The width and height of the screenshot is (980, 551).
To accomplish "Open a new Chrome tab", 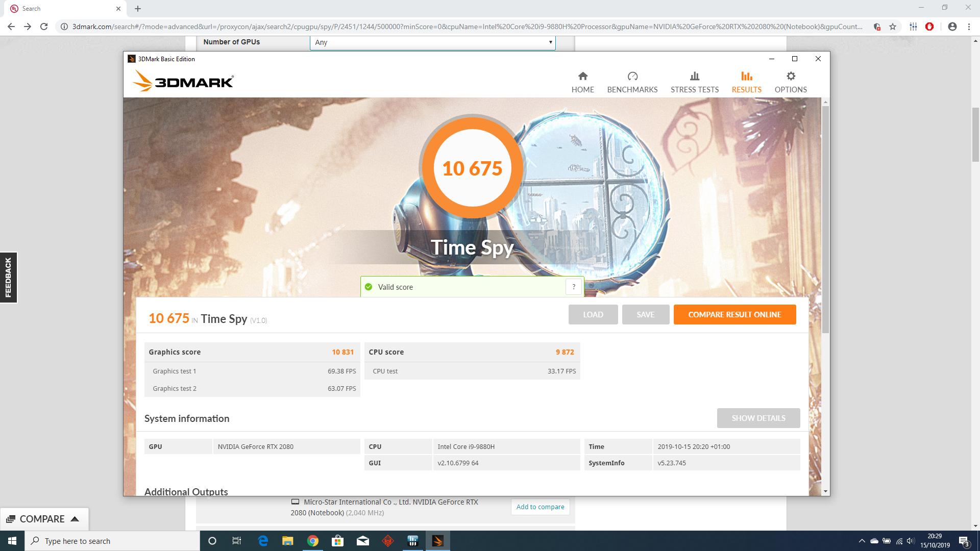I will (138, 9).
